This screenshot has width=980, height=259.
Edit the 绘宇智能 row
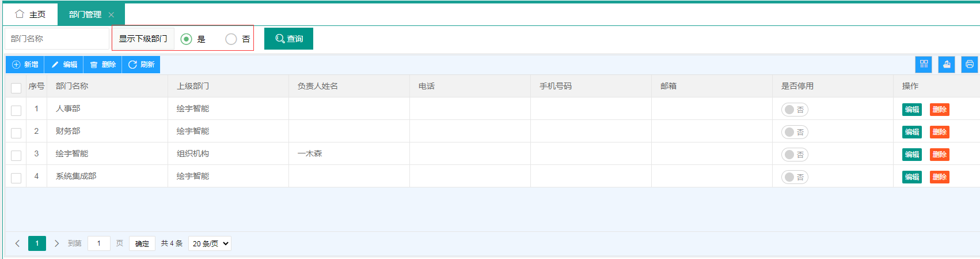click(911, 155)
